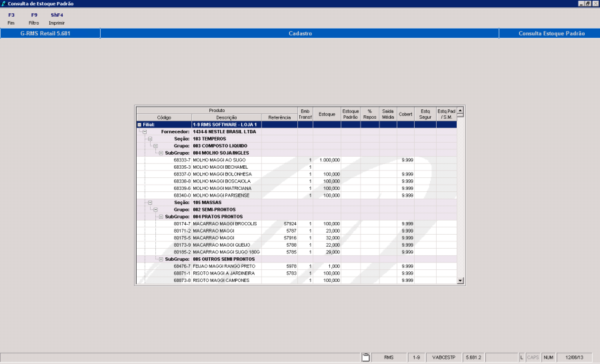Click reference value 5783
The image size is (600, 364).
click(291, 273)
